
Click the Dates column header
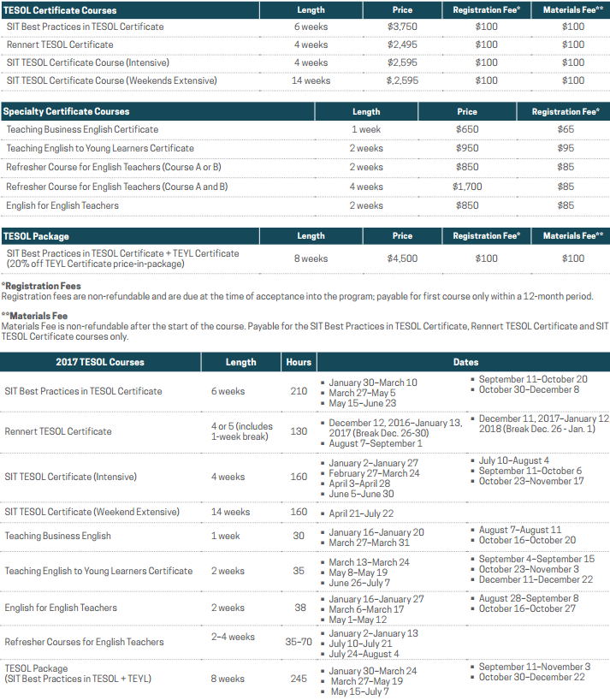[x=465, y=362]
